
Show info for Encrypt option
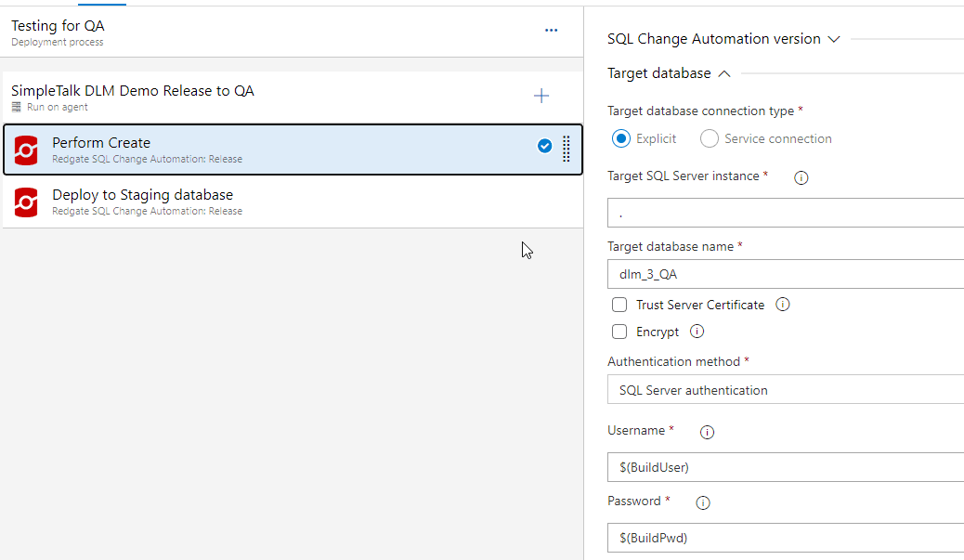click(x=697, y=332)
